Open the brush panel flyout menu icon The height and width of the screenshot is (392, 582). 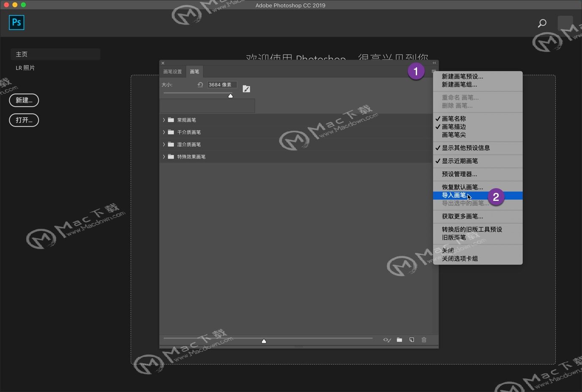[434, 71]
